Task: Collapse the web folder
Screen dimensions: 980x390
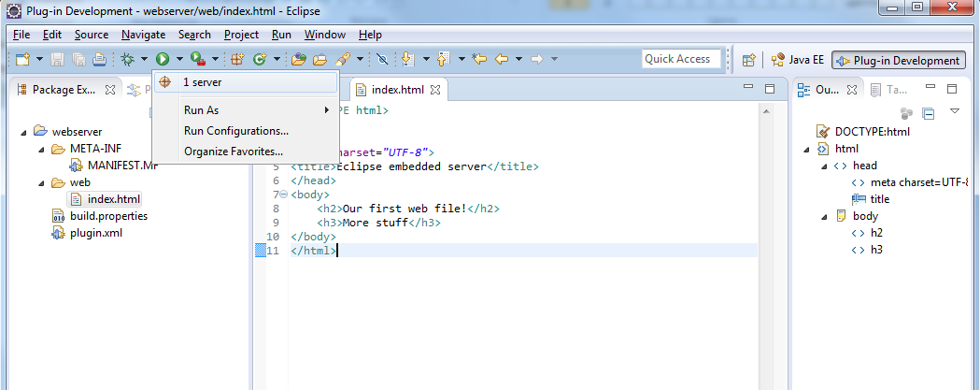Action: tap(41, 182)
